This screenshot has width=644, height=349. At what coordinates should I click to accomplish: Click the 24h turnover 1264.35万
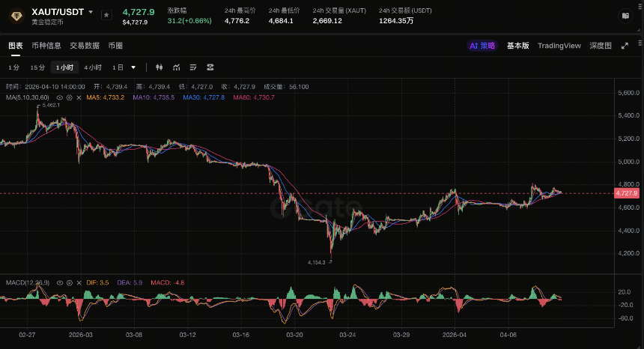(396, 20)
